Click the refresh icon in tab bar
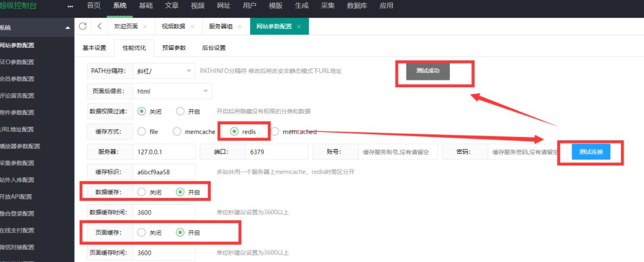644x262 pixels. [x=82, y=26]
